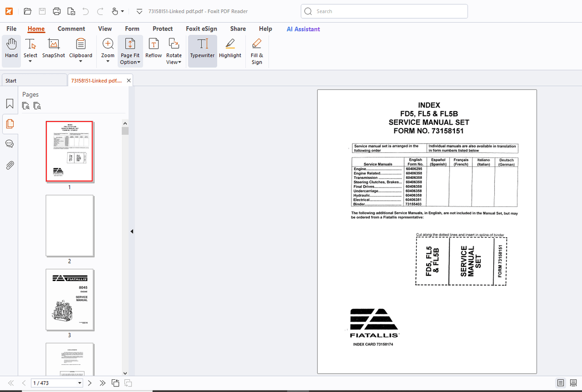Screen dimensions: 582x392
Task: Go to the next page with the arrow
Action: coord(90,383)
